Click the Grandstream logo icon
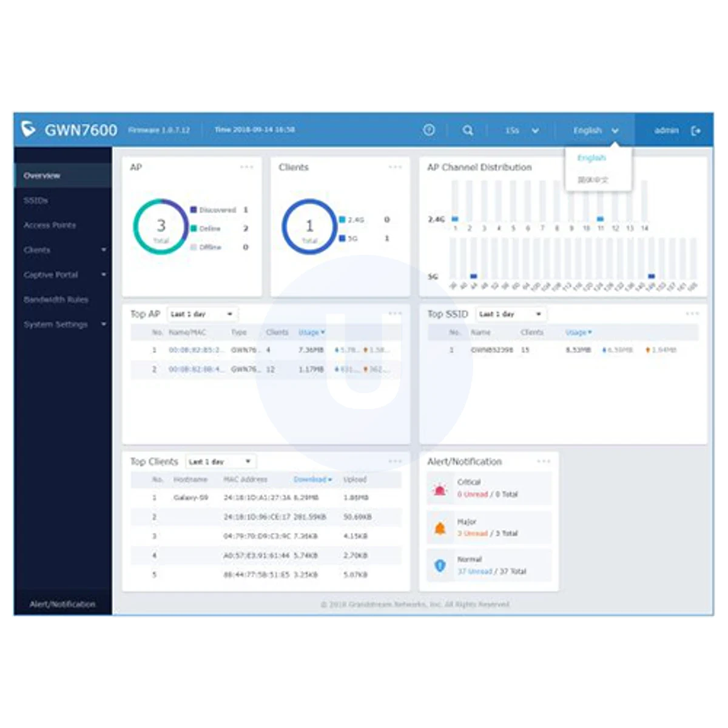This screenshot has height=728, width=728. pyautogui.click(x=29, y=129)
